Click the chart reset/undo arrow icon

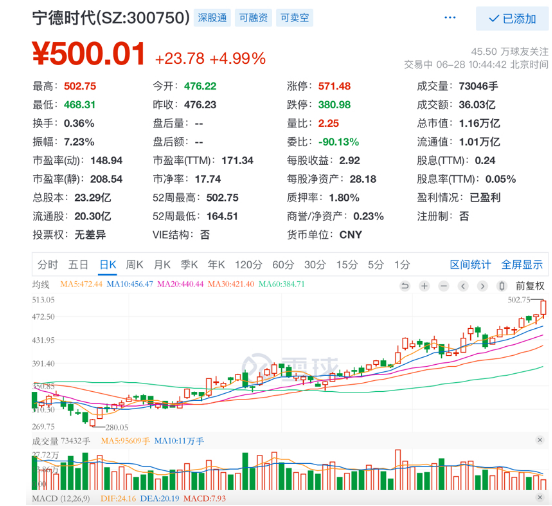(x=405, y=286)
